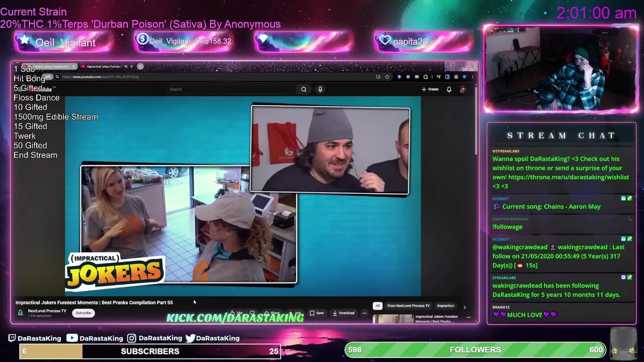Click the Create button on YouTube

[x=430, y=89]
